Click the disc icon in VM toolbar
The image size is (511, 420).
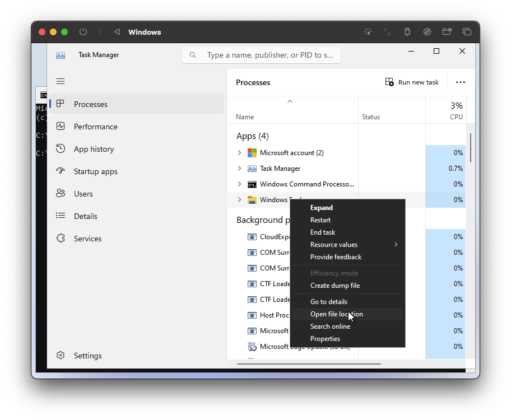tap(427, 31)
